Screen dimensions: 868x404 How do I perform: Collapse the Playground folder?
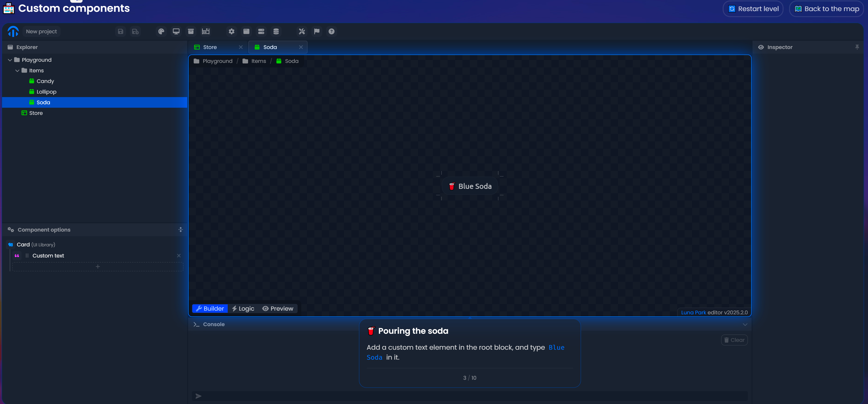click(x=10, y=60)
